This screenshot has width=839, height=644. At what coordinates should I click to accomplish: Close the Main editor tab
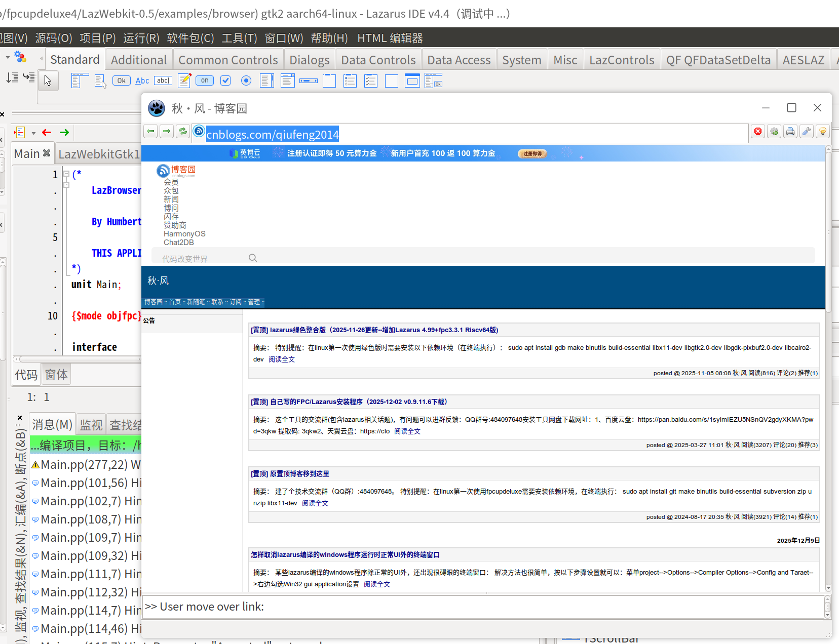click(47, 153)
